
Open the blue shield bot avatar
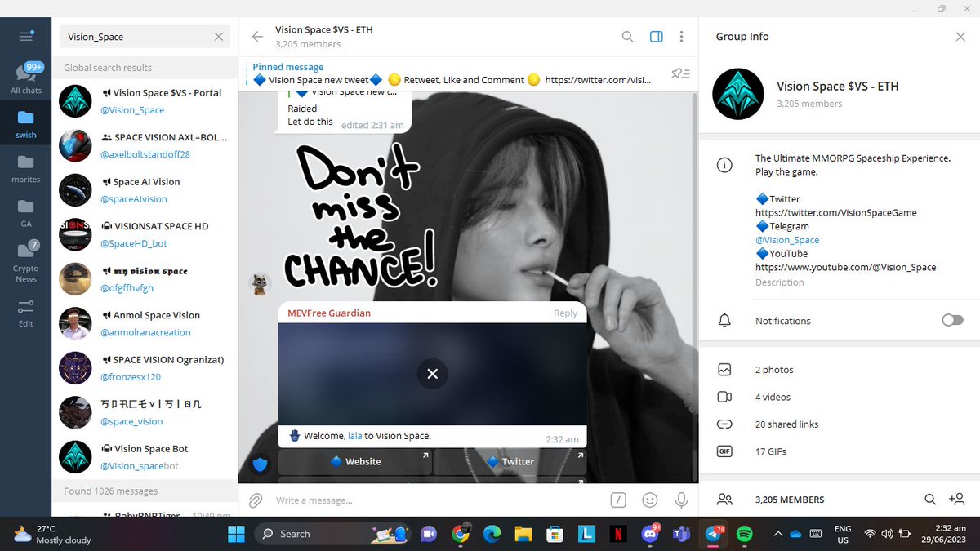260,464
